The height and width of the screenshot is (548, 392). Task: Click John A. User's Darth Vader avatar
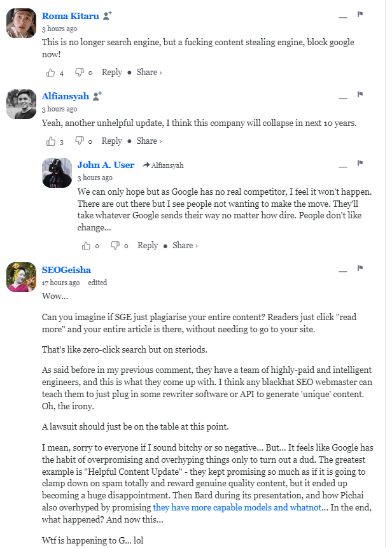(x=57, y=172)
